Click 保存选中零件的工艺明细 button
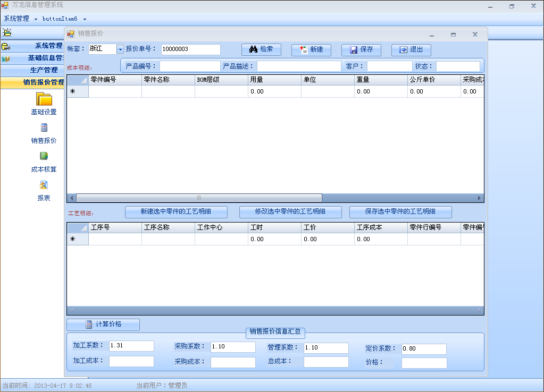 tap(400, 211)
